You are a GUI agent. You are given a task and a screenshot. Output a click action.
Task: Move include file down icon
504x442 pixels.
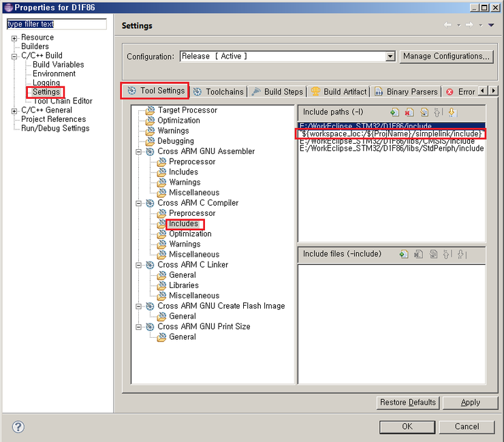(x=462, y=254)
